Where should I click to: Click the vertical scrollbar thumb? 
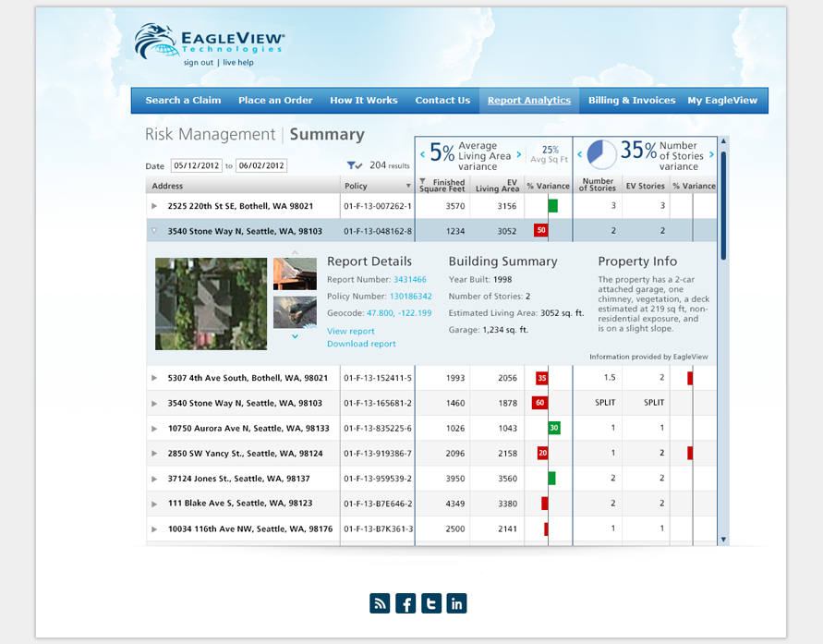pyautogui.click(x=723, y=206)
